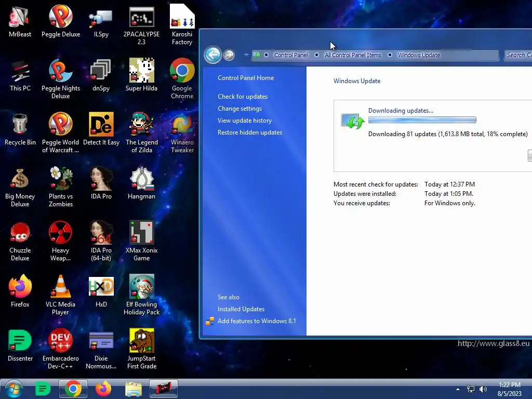Select the This PC desktop icon
The image size is (532, 399).
tap(20, 75)
